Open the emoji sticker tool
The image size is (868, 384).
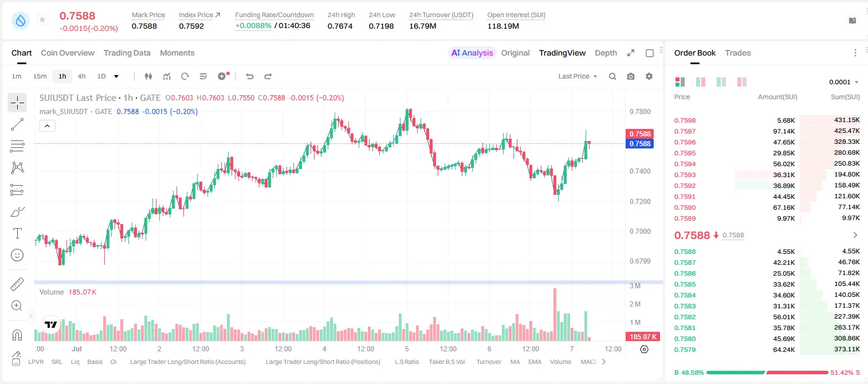coord(17,255)
